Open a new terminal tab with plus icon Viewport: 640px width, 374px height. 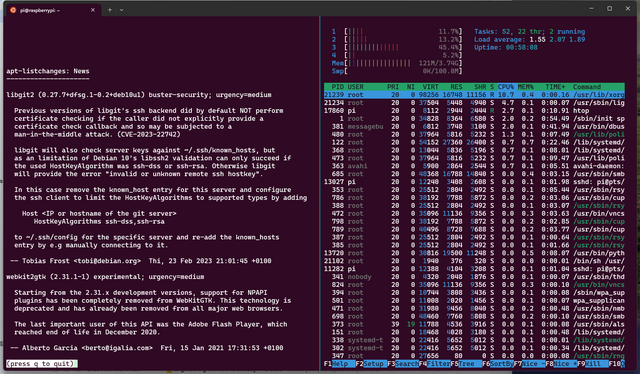point(110,10)
